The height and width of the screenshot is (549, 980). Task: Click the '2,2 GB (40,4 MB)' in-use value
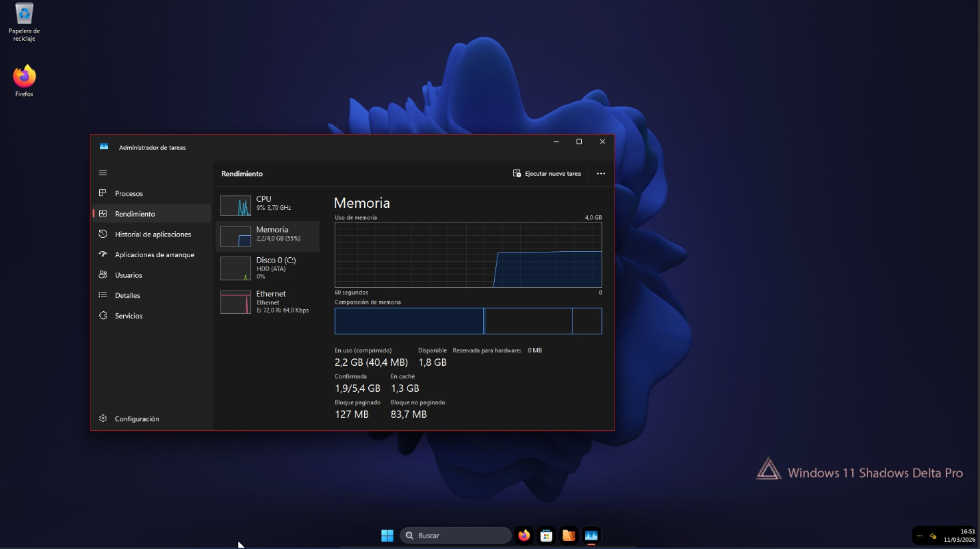click(371, 362)
